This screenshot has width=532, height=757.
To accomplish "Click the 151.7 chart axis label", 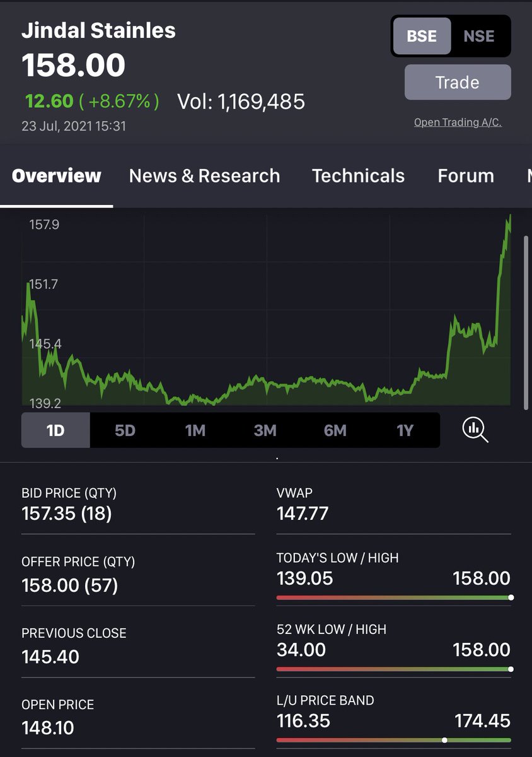I will (43, 285).
